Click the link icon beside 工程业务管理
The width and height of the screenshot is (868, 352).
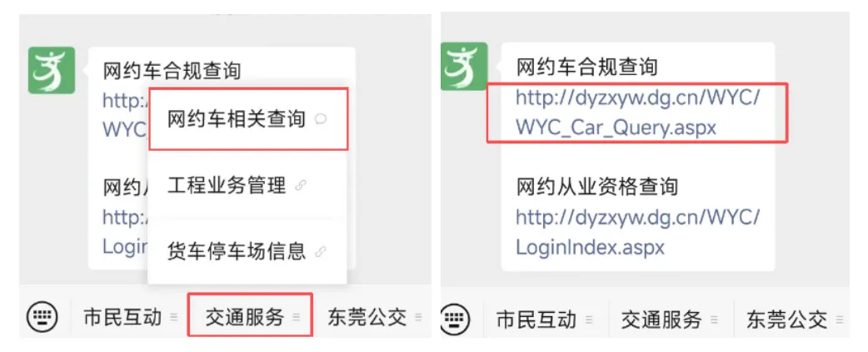[301, 185]
